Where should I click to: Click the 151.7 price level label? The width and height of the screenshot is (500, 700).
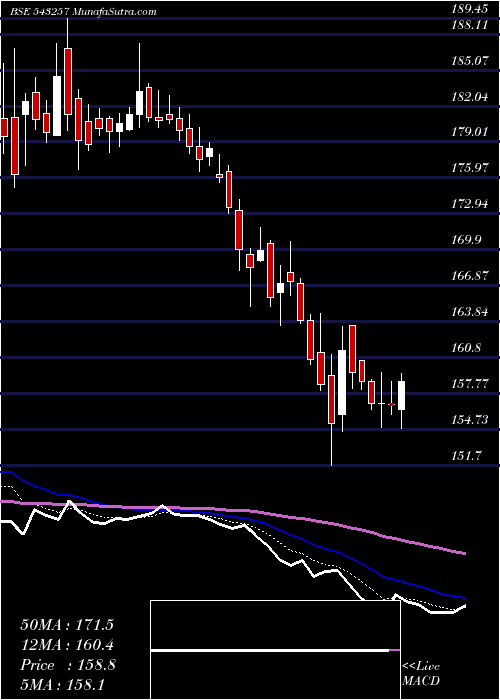[464, 455]
